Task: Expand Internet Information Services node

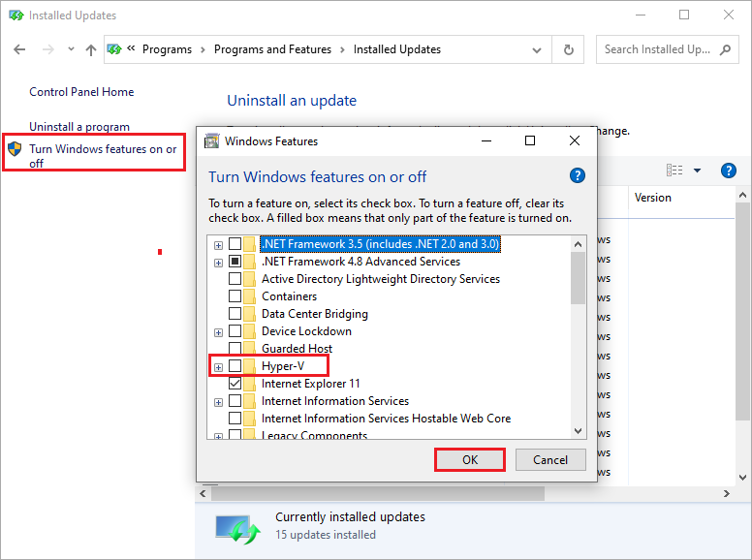Action: (219, 402)
